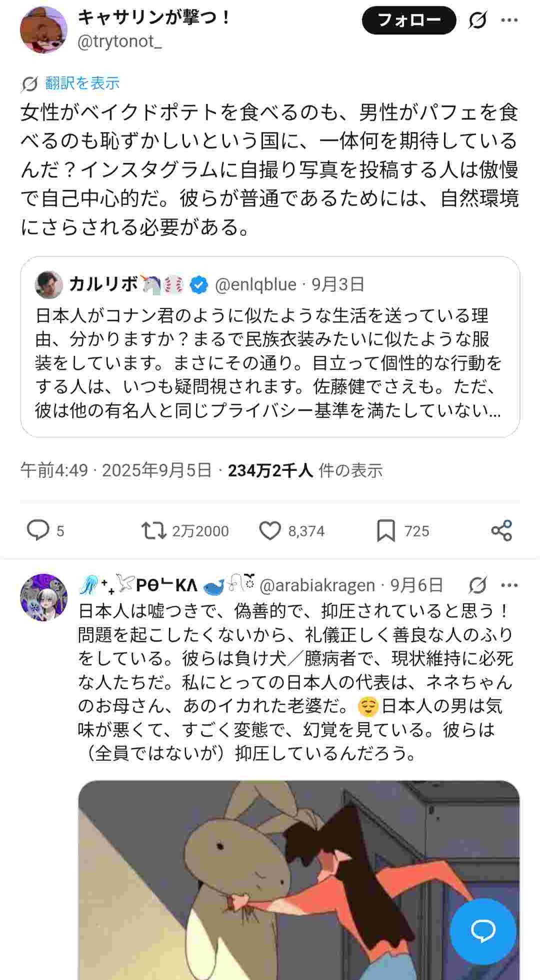Image resolution: width=540 pixels, height=980 pixels.
Task: View the anime rabbit image attachment
Action: coord(298,880)
